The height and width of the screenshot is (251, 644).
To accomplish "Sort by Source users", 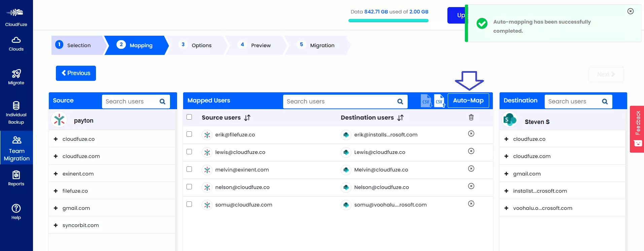I will 247,118.
